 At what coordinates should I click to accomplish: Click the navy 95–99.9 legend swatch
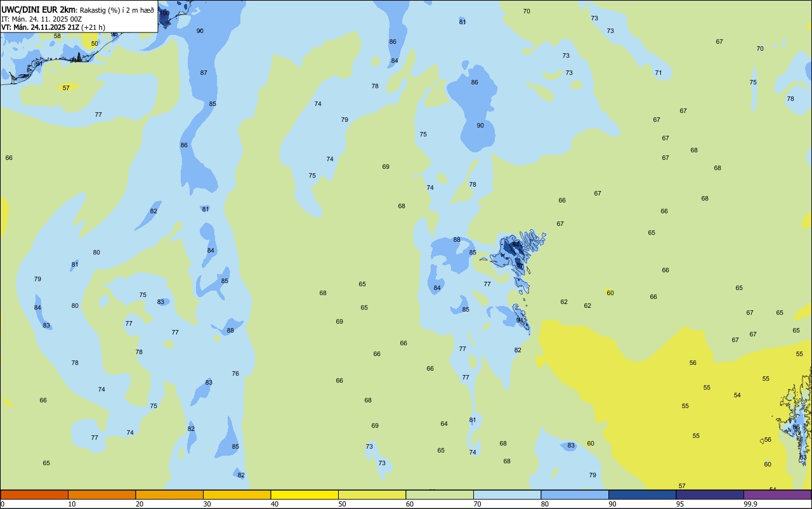coord(710,494)
